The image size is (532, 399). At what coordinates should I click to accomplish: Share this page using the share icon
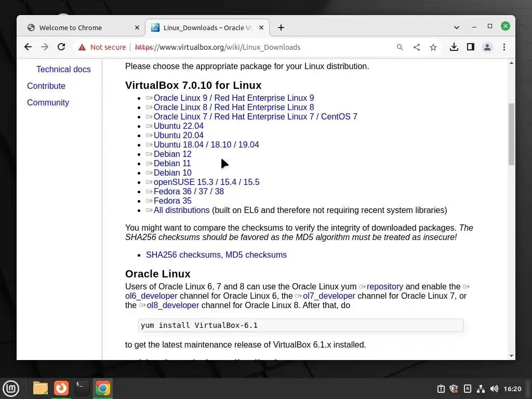[x=417, y=47]
